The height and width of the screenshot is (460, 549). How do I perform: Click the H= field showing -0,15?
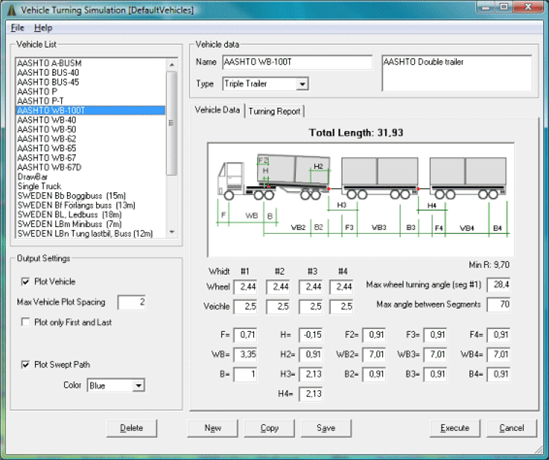tap(311, 335)
